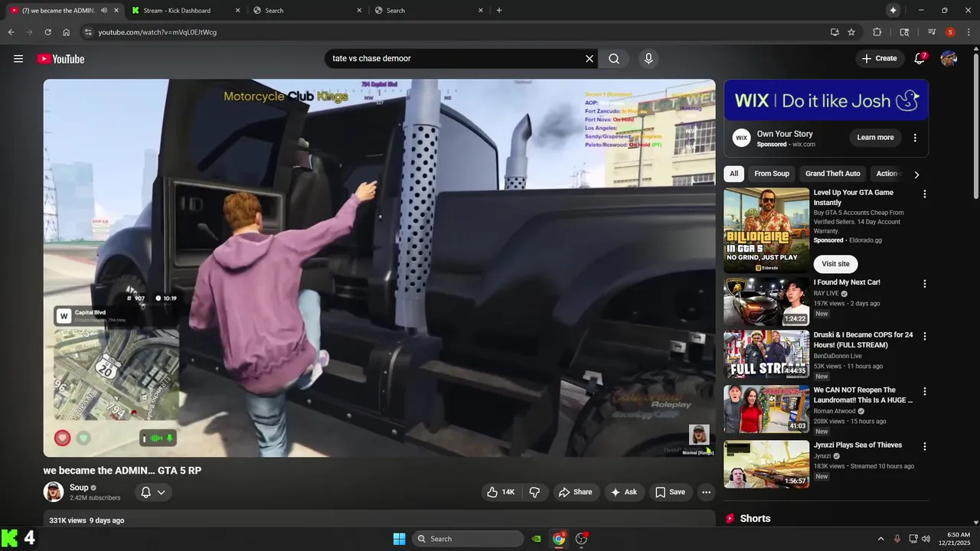This screenshot has height=551, width=980.
Task: Click the Ask button
Action: pos(624,492)
